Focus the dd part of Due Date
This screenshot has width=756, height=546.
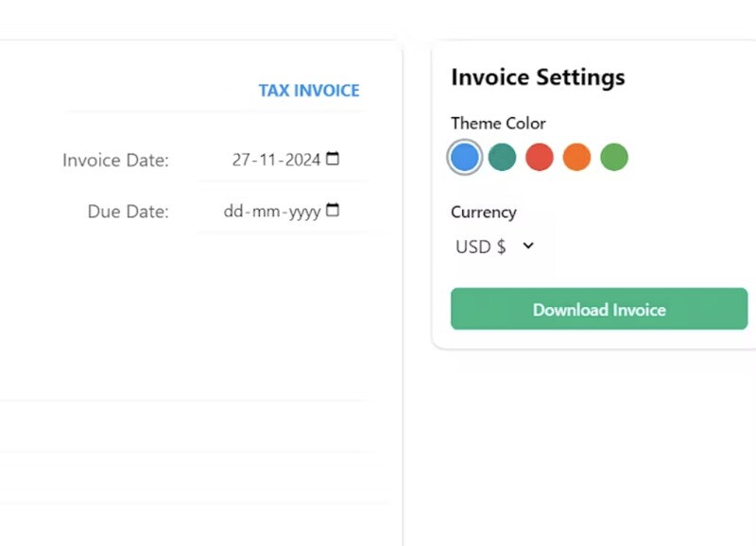point(233,212)
